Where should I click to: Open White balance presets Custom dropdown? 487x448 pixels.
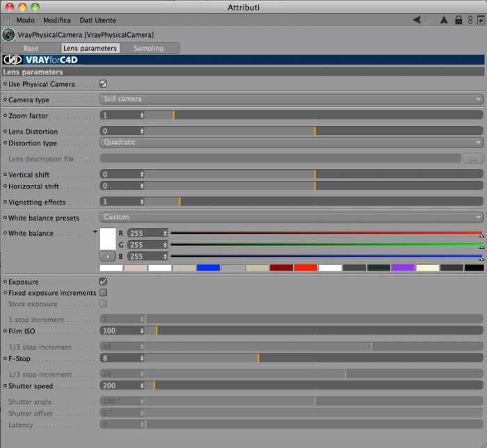(x=292, y=217)
